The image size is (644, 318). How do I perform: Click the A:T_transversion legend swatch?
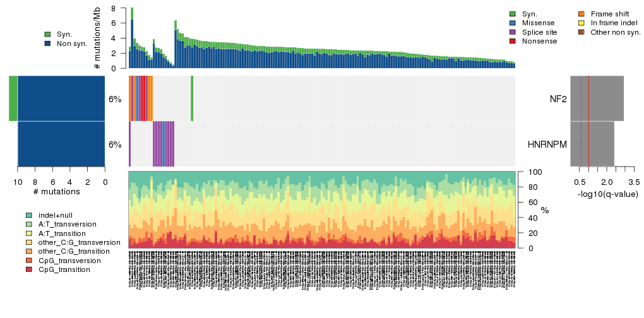click(x=28, y=224)
